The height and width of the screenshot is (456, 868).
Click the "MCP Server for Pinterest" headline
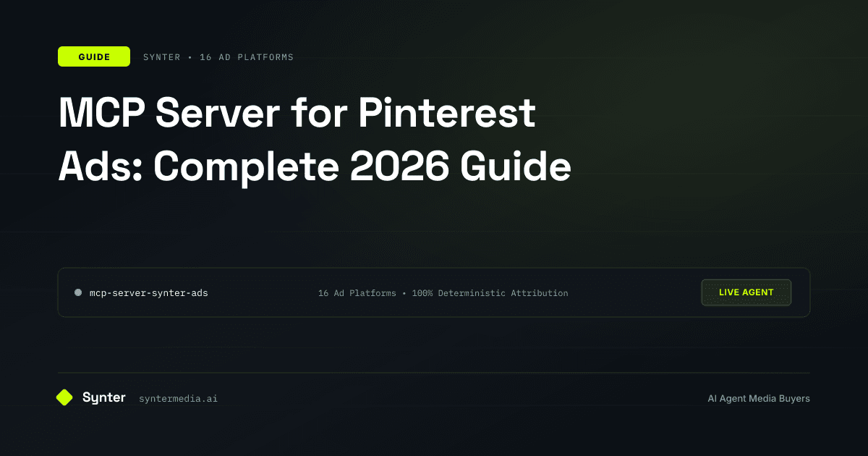point(297,114)
